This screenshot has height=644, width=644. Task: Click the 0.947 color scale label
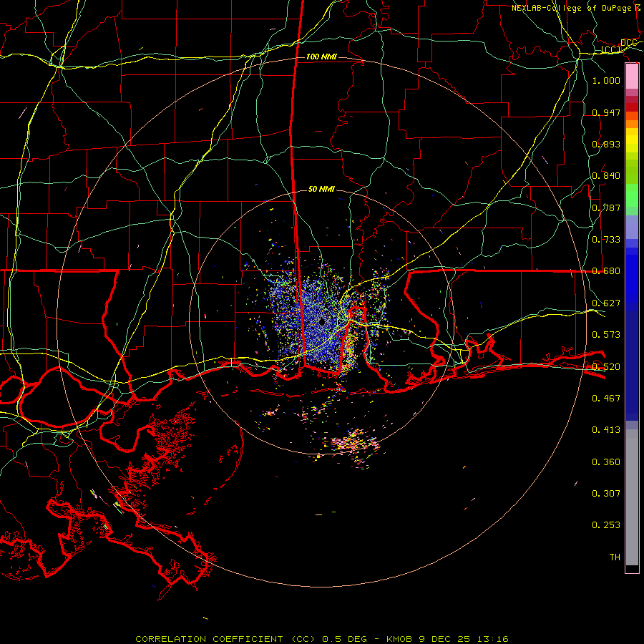[606, 112]
